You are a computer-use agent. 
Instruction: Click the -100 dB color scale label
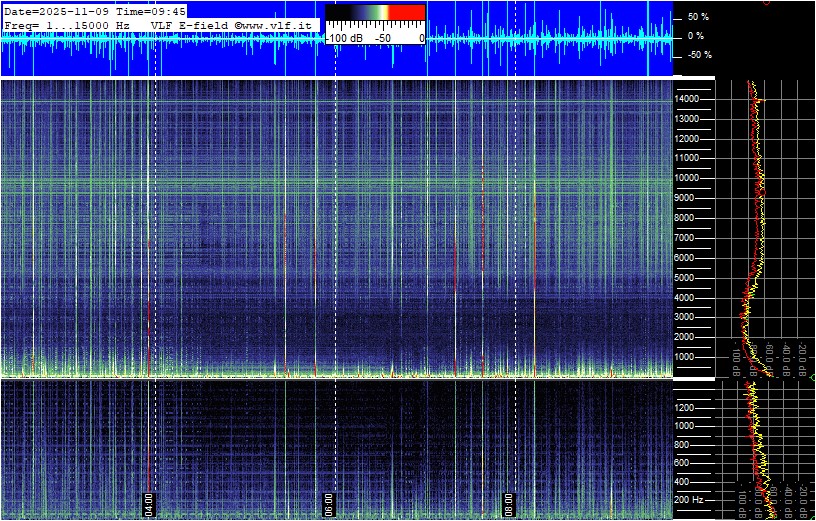[346, 38]
